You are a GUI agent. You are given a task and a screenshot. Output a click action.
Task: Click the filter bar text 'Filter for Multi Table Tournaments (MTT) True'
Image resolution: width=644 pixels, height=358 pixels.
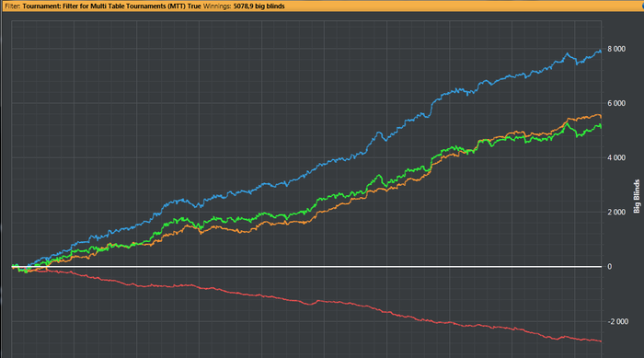(132, 6)
